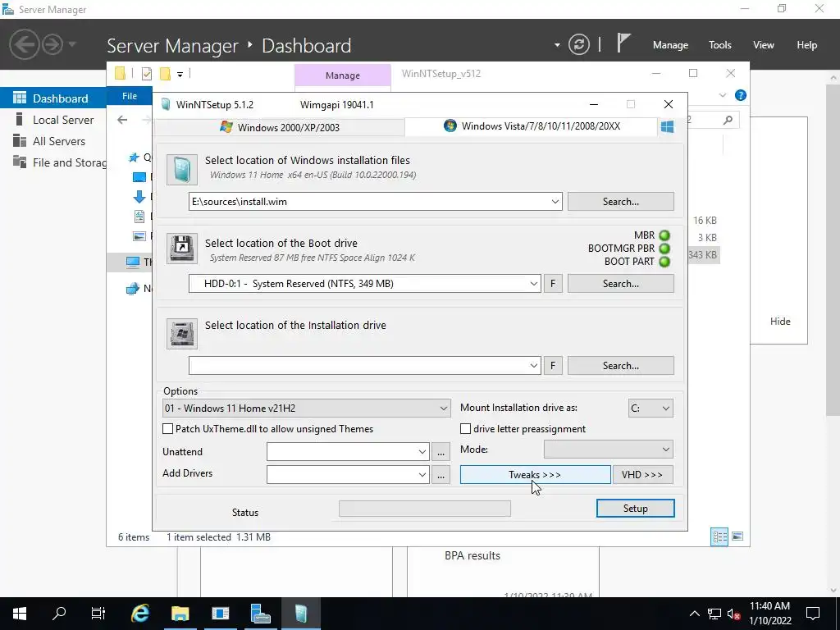Image resolution: width=840 pixels, height=630 pixels.
Task: Click the Setup button
Action: coord(636,509)
